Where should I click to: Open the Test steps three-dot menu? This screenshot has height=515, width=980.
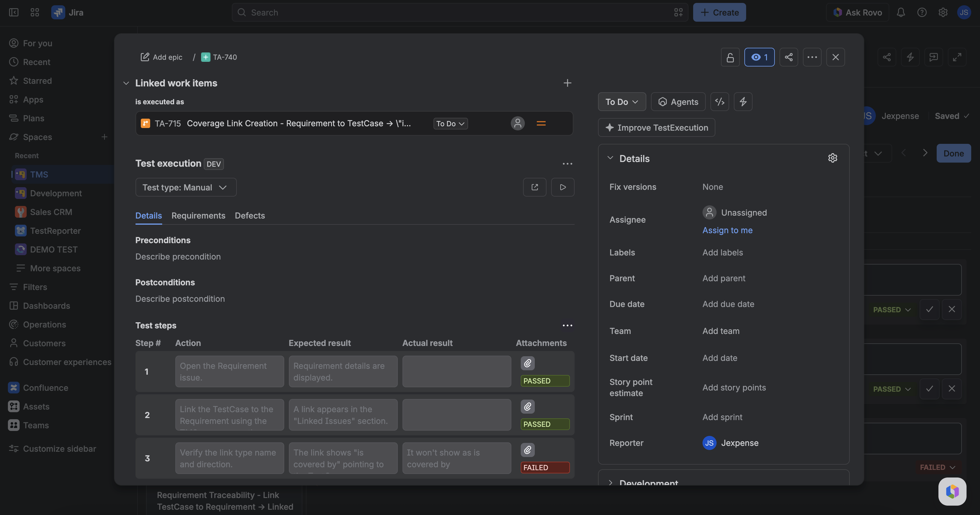coord(567,325)
